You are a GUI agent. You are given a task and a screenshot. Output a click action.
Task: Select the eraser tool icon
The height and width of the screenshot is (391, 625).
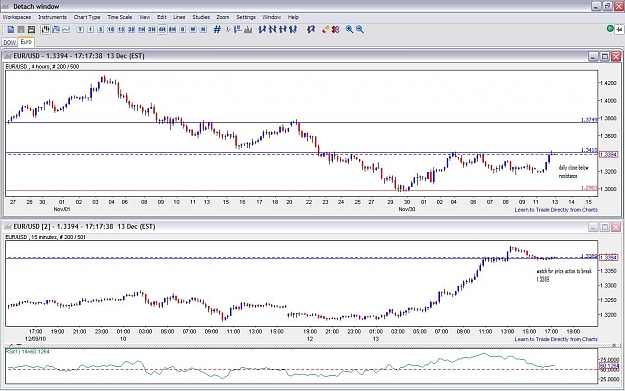point(325,29)
